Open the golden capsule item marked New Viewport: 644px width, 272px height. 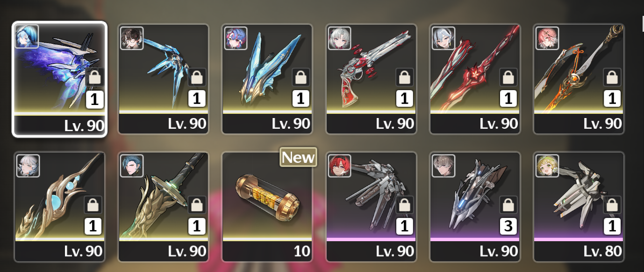click(x=267, y=207)
